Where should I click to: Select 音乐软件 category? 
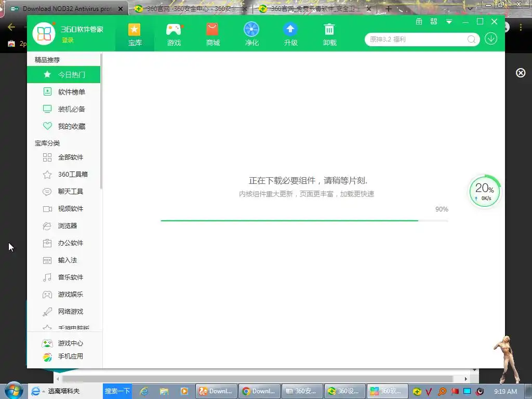(64, 277)
